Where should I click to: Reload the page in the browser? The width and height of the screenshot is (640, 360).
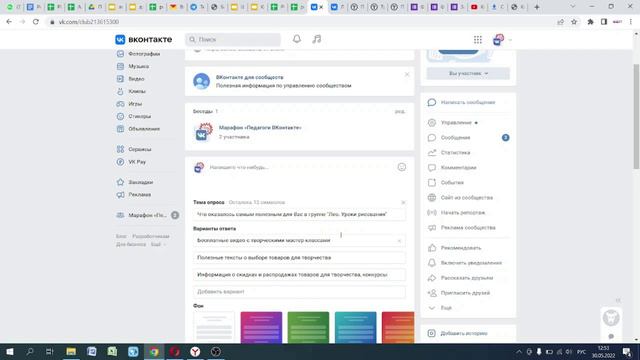(36, 22)
